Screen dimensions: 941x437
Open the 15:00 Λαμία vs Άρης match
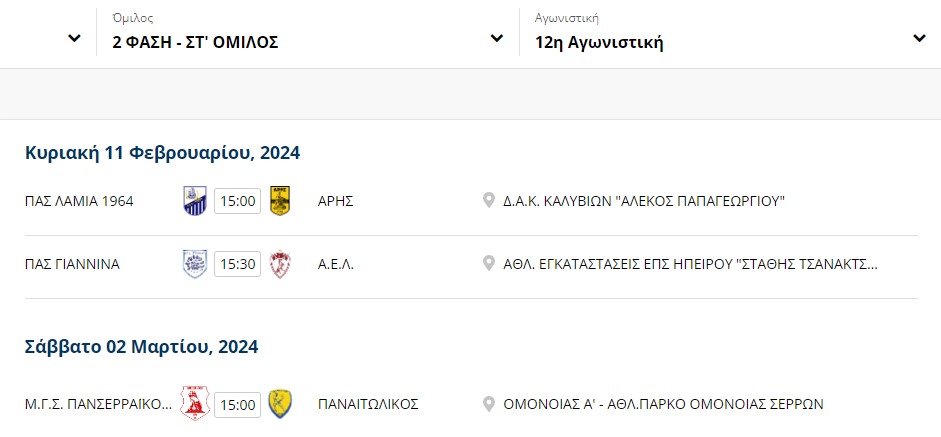(x=238, y=201)
